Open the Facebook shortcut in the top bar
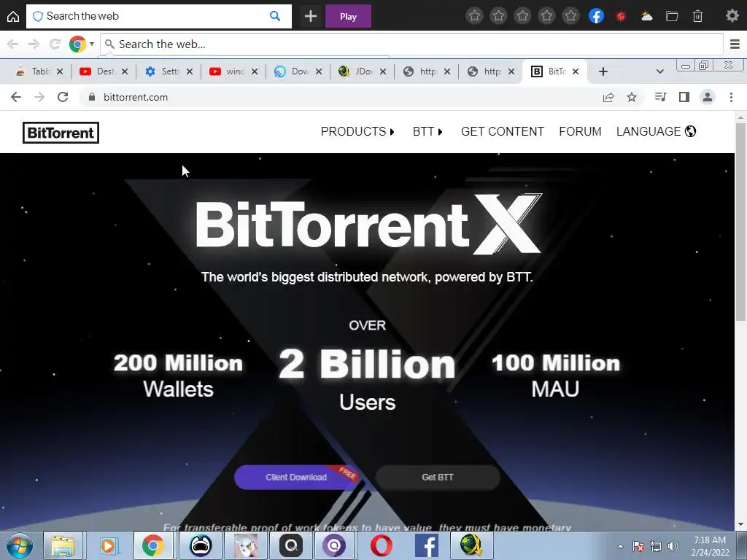Viewport: 747px width, 560px height. pos(596,16)
